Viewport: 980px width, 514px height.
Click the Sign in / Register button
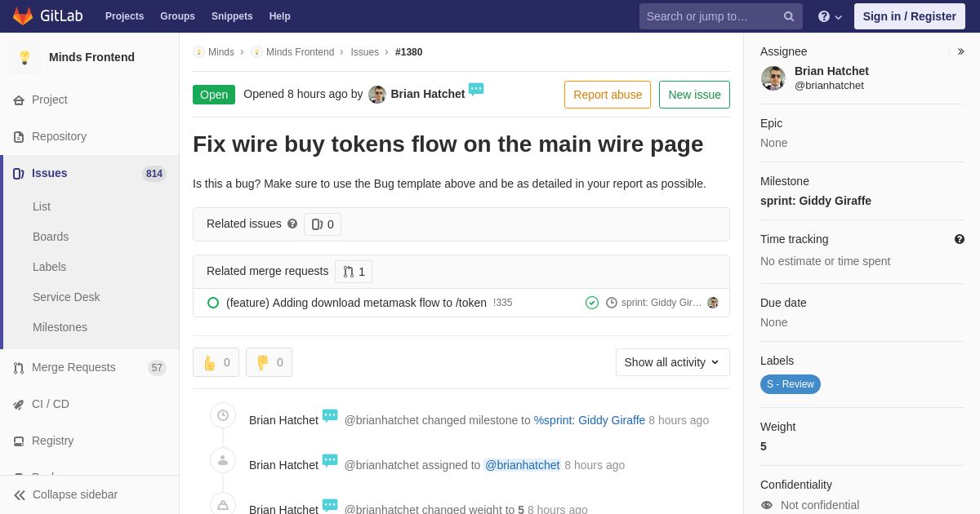click(x=910, y=16)
